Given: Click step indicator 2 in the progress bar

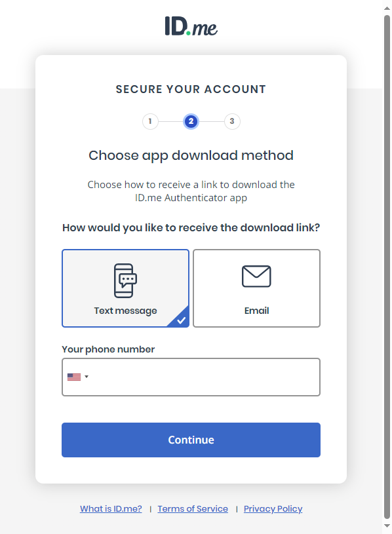Looking at the screenshot, I should [x=191, y=121].
